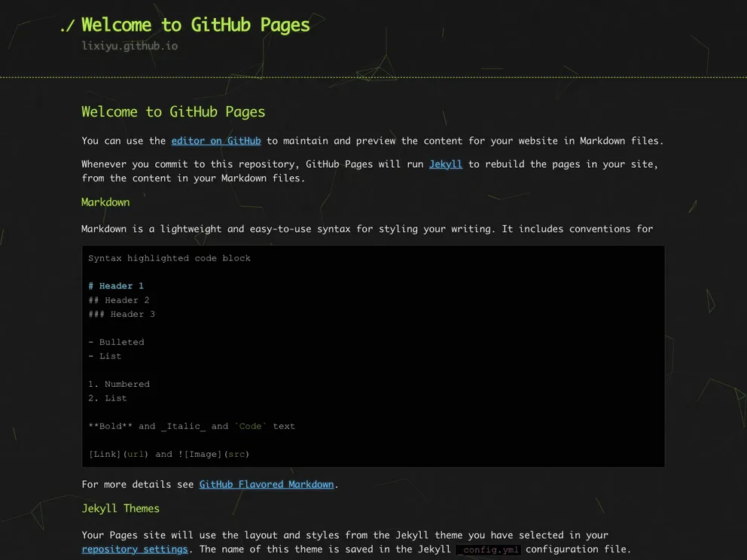Screen dimensions: 747x560
Task: Follow the Jekyll hyperlink
Action: point(445,164)
